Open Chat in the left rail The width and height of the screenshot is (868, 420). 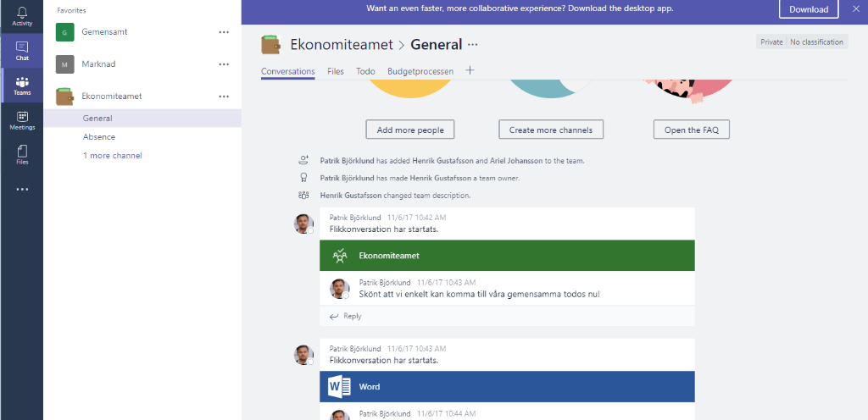(22, 50)
